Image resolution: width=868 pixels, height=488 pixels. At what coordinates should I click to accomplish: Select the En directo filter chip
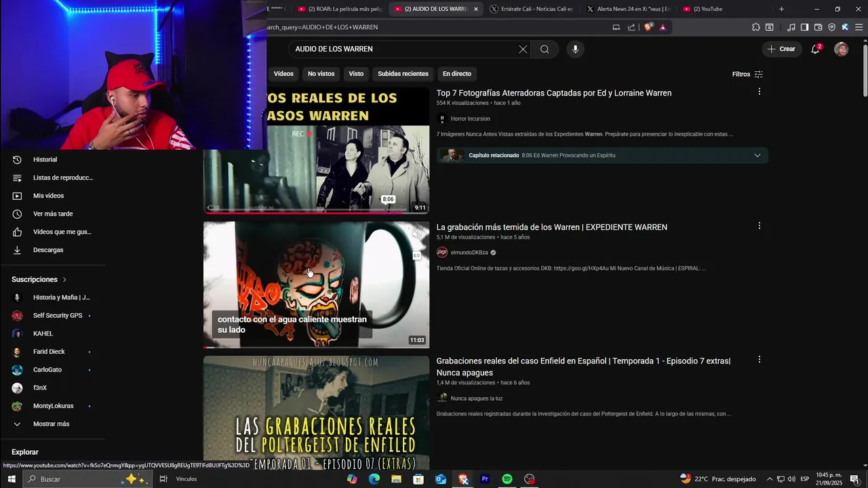coord(457,73)
